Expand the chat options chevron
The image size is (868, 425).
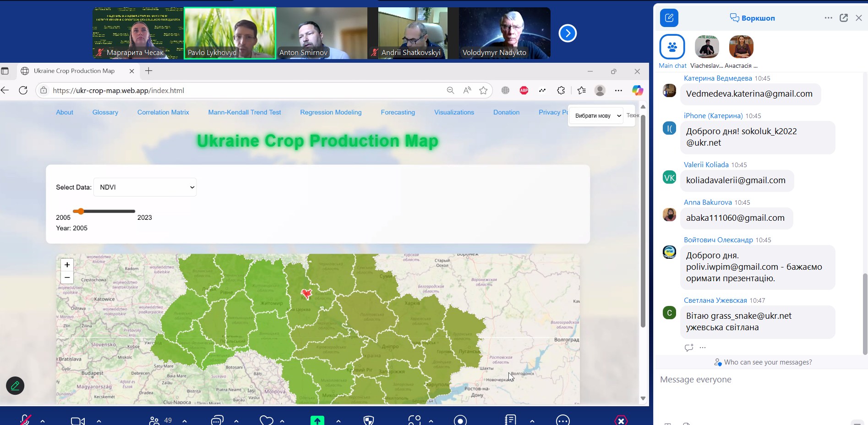coord(236,421)
